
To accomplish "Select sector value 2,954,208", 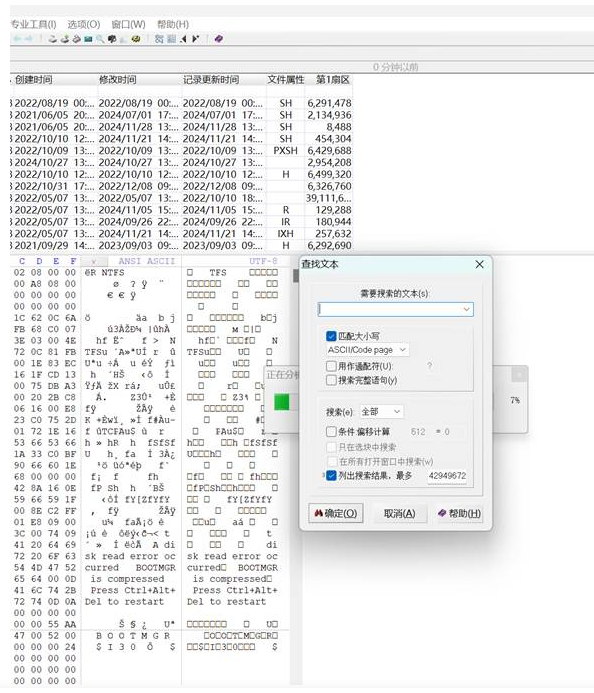I will point(329,163).
